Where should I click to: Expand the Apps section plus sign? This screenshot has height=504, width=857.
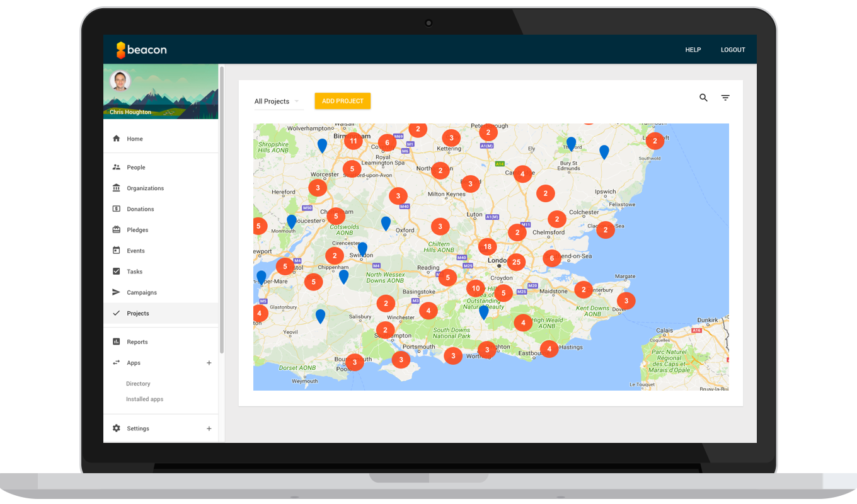[x=209, y=363]
